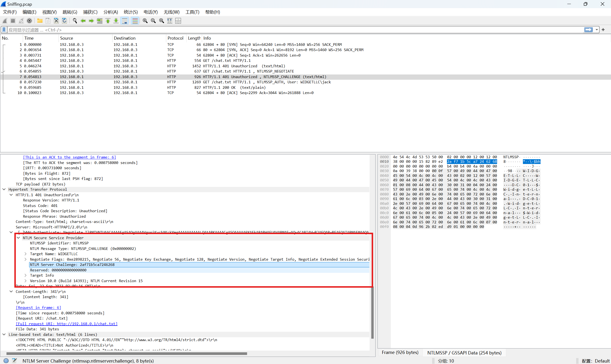Select packet 4 GET /chat.txt row
Viewport: 611px width, 364px height.
(305, 61)
